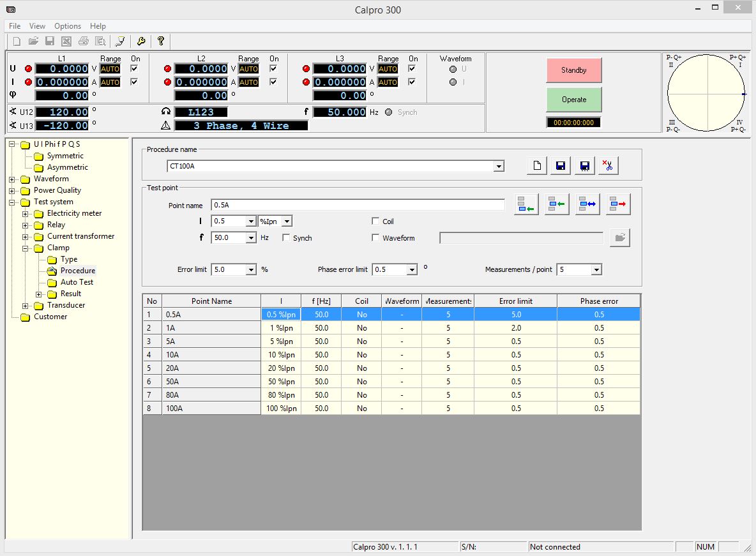
Task: Click the Help question mark icon
Action: click(161, 41)
